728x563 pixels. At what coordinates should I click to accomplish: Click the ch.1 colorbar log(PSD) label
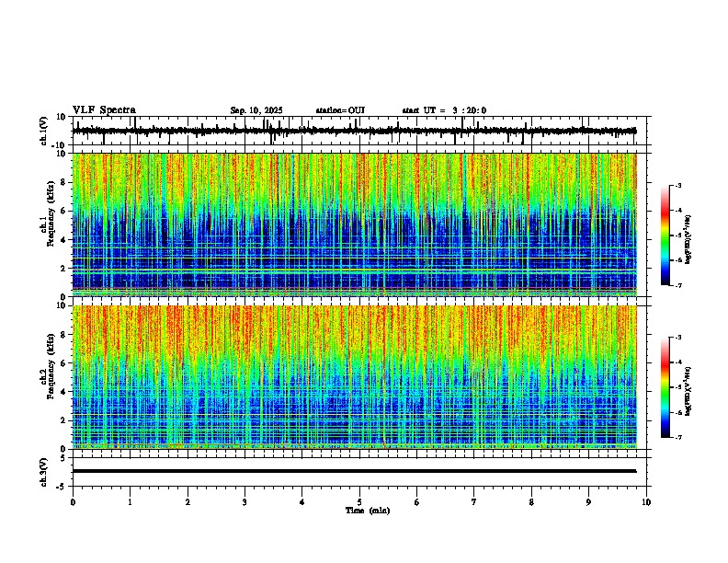pyautogui.click(x=688, y=240)
